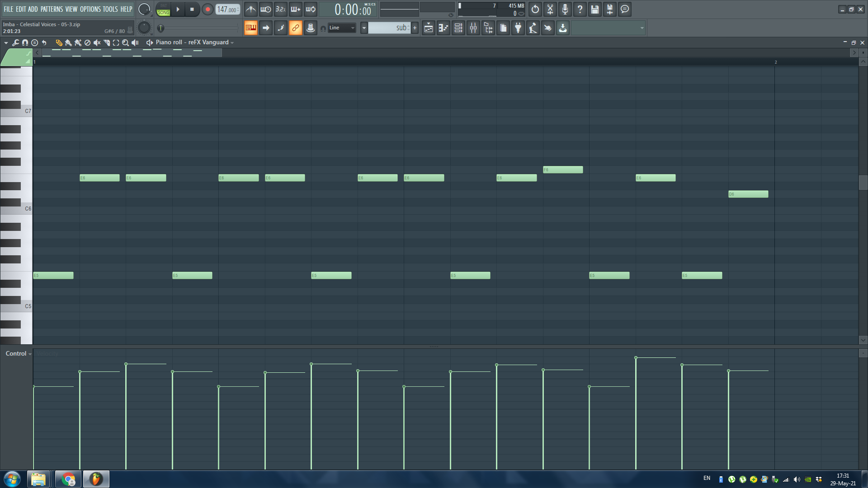This screenshot has width=868, height=488.
Task: Save project with floppy disk icon
Action: tap(595, 9)
